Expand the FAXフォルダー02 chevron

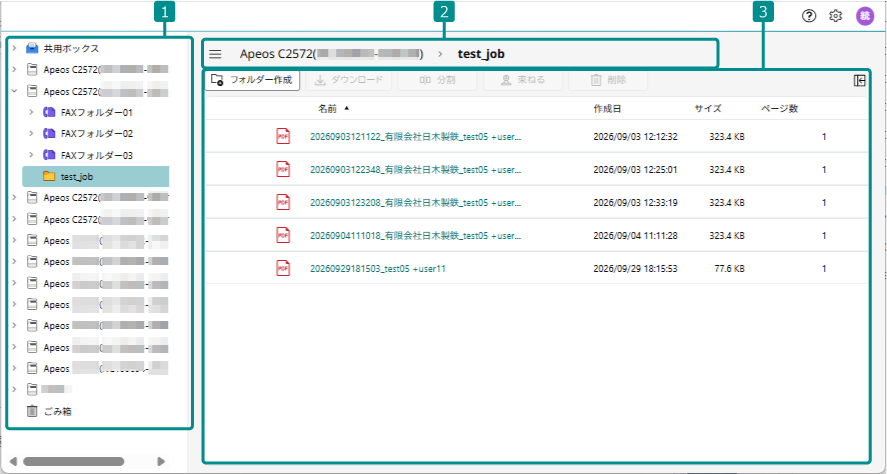(x=32, y=133)
